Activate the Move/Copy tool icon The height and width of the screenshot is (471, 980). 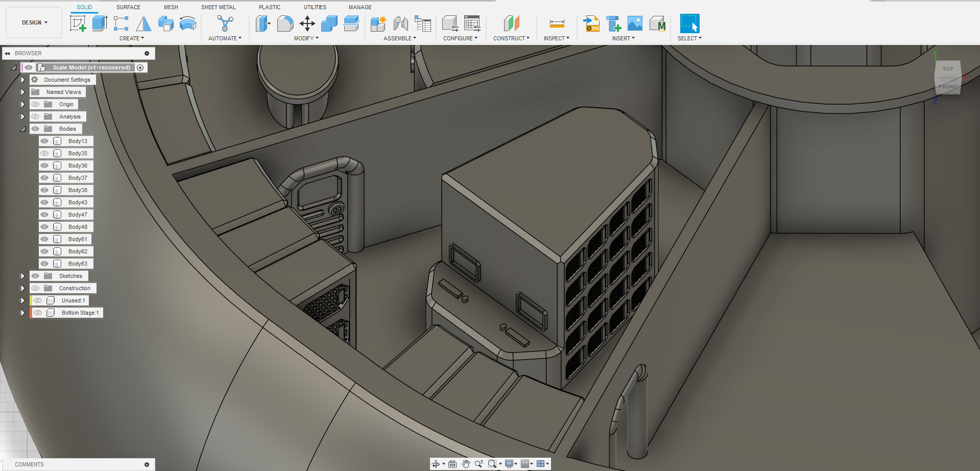307,23
